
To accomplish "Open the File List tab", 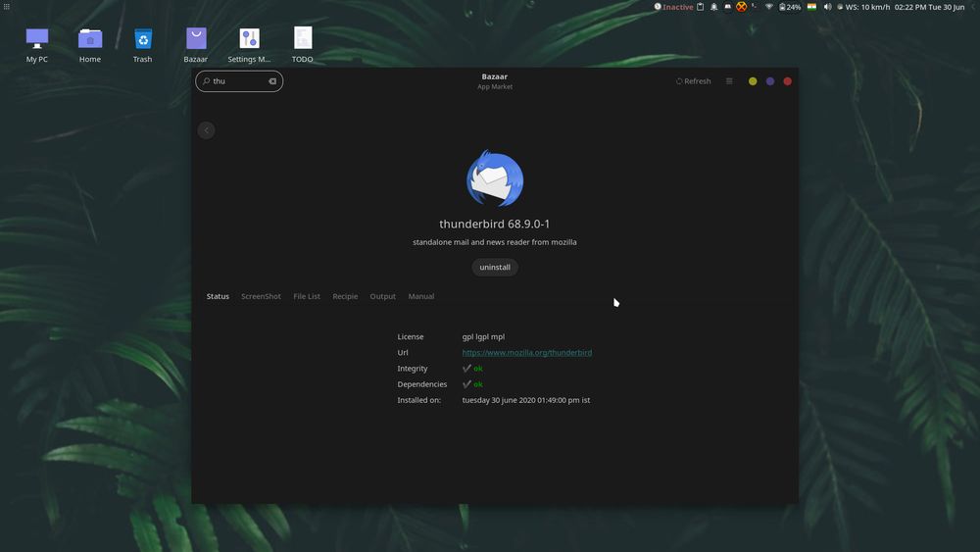I will coord(307,296).
